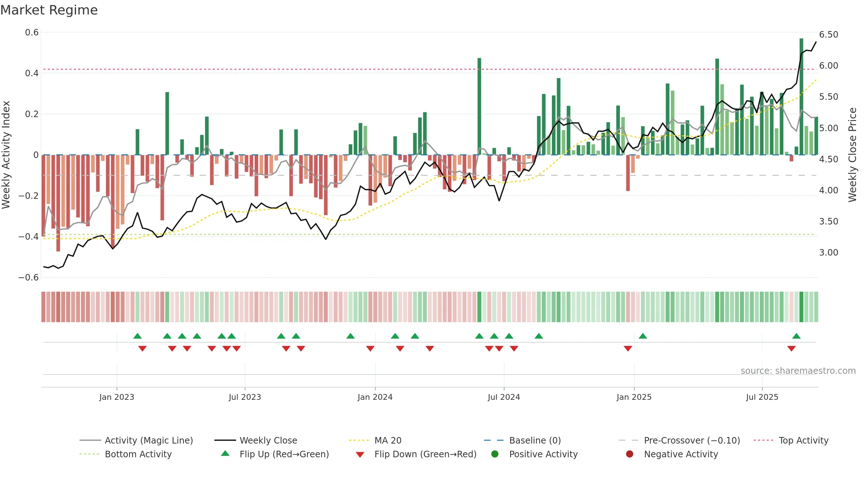The image size is (868, 488).
Task: Click the Weekly Close Price axis title
Action: pyautogui.click(x=852, y=155)
